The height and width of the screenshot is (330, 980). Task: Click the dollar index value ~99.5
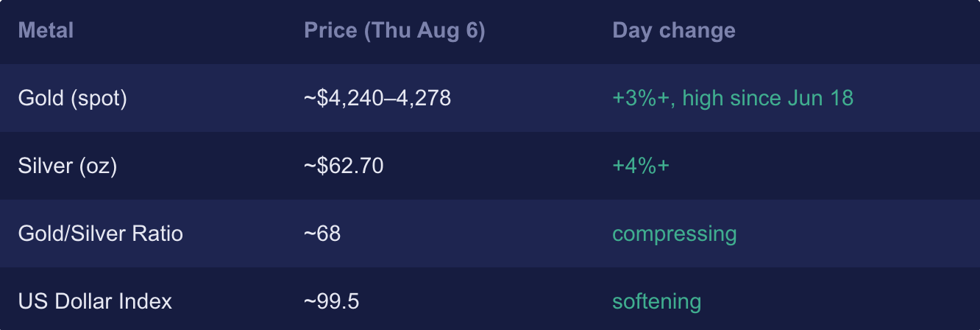[x=332, y=301]
